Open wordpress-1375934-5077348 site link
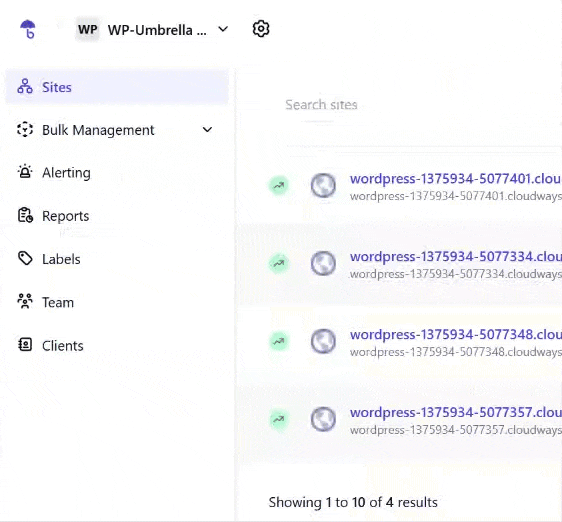 point(456,334)
